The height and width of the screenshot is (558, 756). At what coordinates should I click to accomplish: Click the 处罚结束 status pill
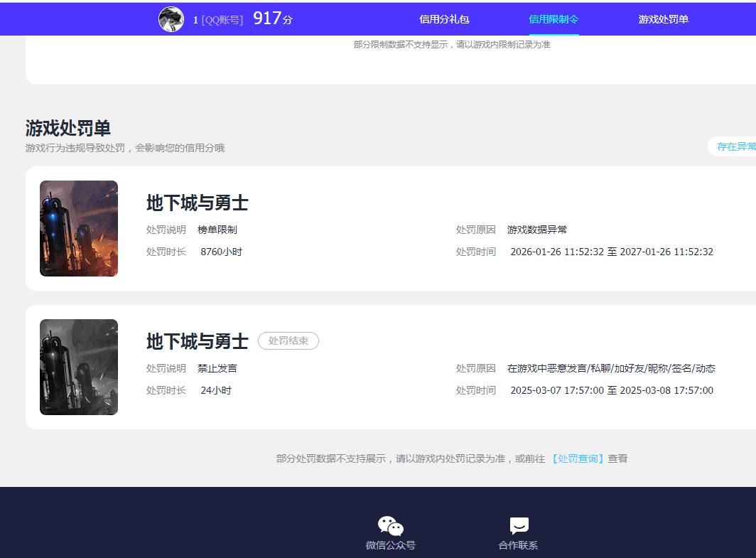(288, 340)
